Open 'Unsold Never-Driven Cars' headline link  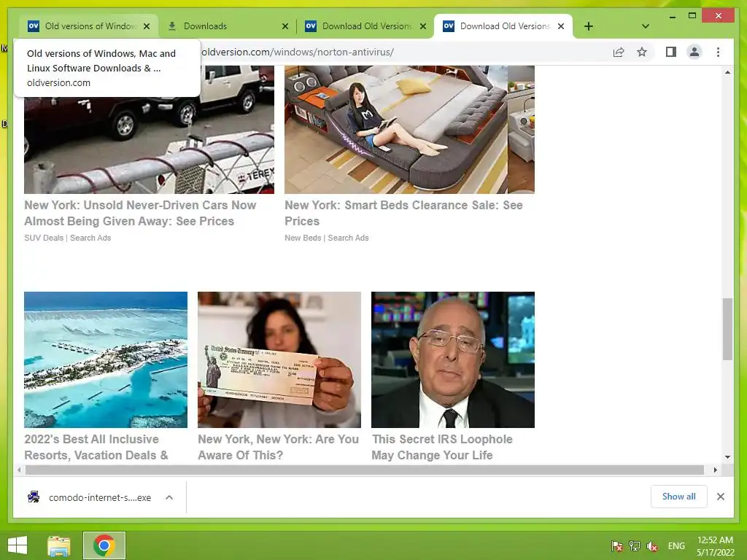(140, 213)
